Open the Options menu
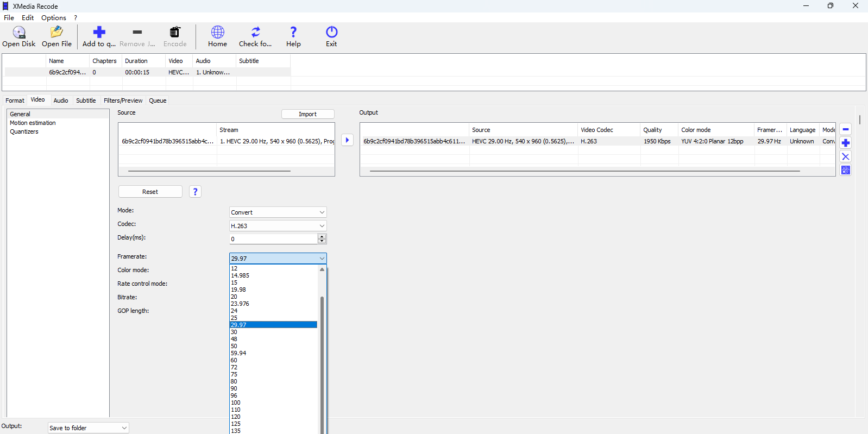Viewport: 868px width, 434px height. [53, 18]
